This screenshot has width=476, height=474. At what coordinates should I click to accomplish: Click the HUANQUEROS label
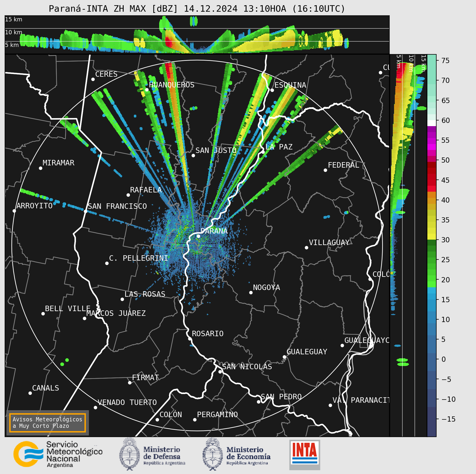(172, 85)
